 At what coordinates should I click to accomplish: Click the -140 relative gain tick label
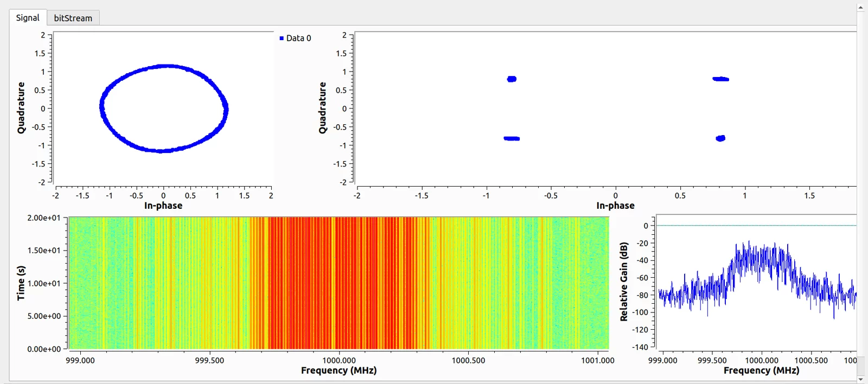click(x=640, y=347)
